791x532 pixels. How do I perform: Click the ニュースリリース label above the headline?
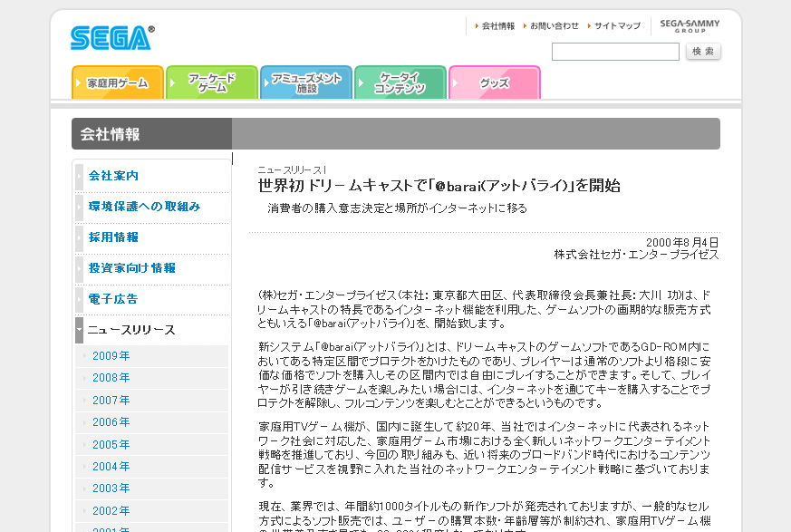tap(292, 170)
